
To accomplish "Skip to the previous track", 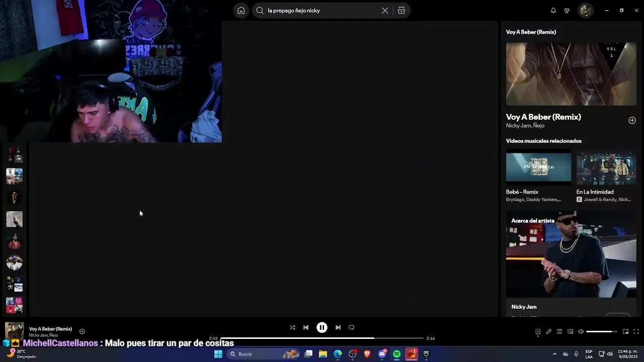I will 306,327.
